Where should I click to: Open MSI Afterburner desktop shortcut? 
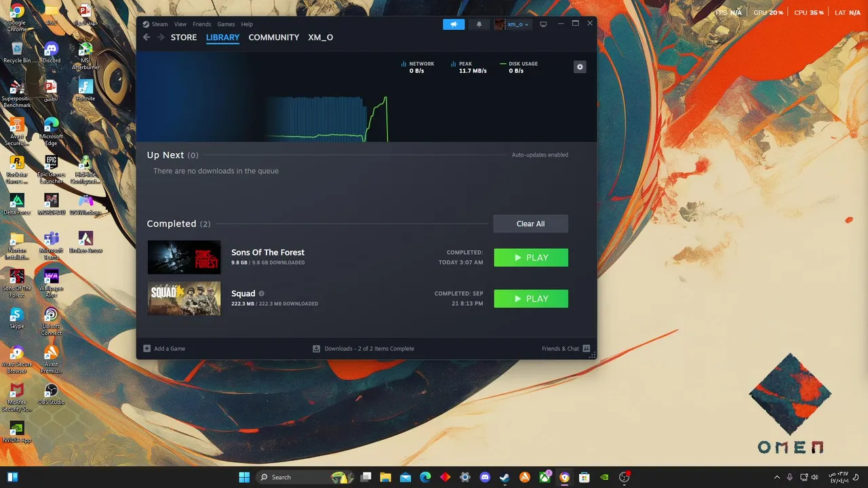pyautogui.click(x=85, y=56)
